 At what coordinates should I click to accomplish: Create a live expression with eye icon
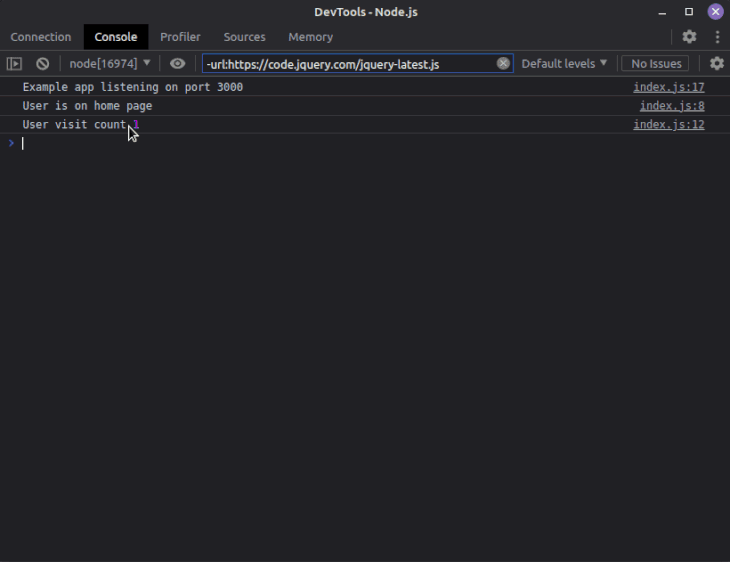(177, 64)
